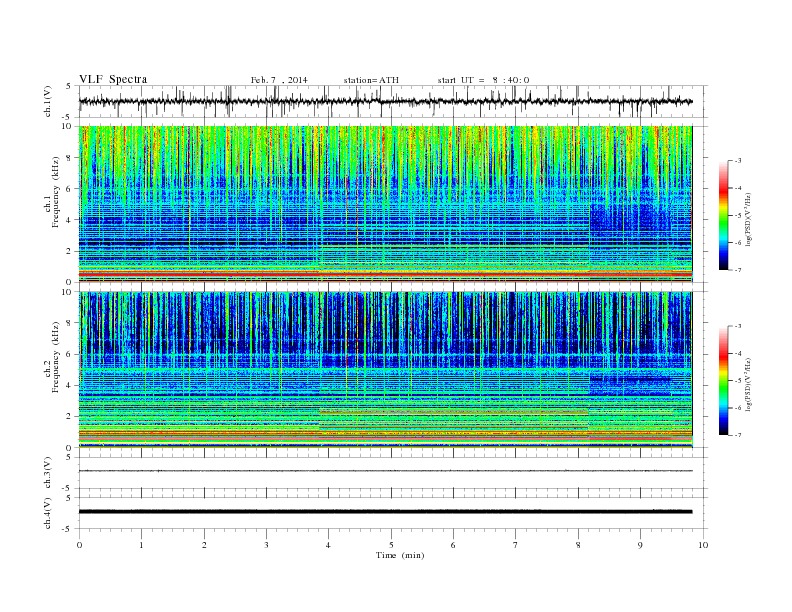Click the ch.1 spectrogram color bar
The image size is (792, 612).
(723, 215)
